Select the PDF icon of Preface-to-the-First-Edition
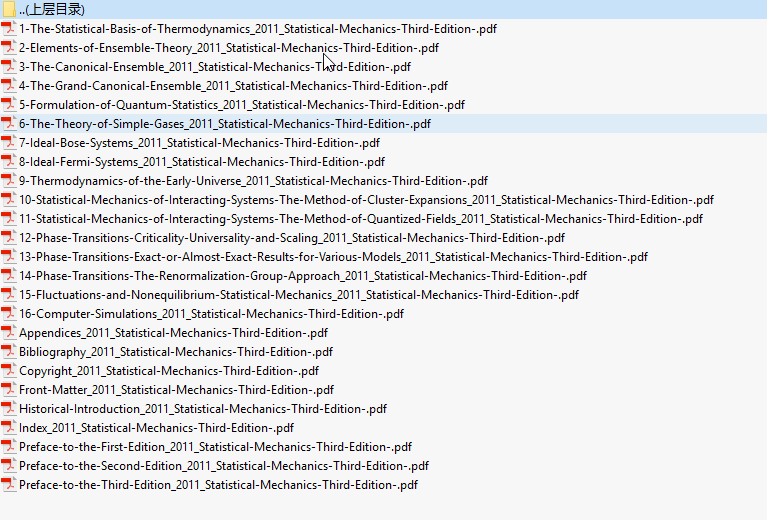This screenshot has height=520, width=767. (x=8, y=447)
